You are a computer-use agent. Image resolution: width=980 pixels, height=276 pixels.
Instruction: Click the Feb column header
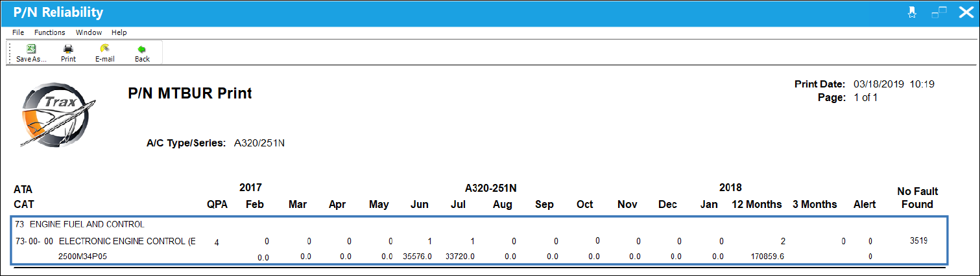(x=255, y=204)
